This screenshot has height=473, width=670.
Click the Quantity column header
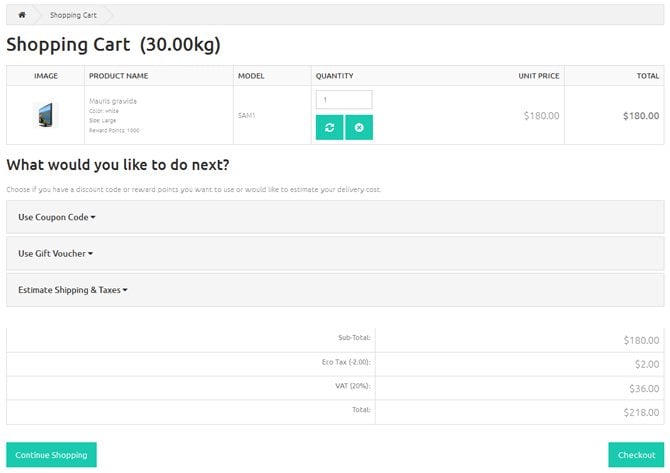point(334,76)
